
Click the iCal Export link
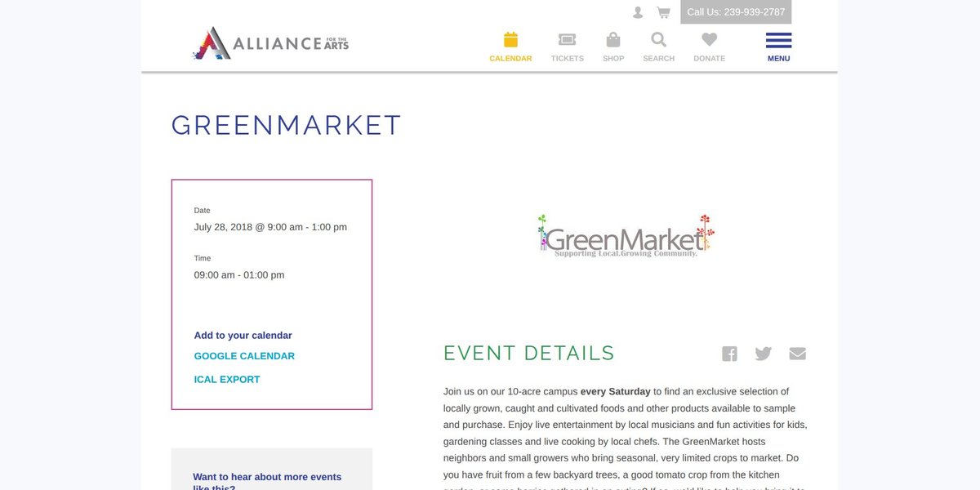pyautogui.click(x=227, y=380)
